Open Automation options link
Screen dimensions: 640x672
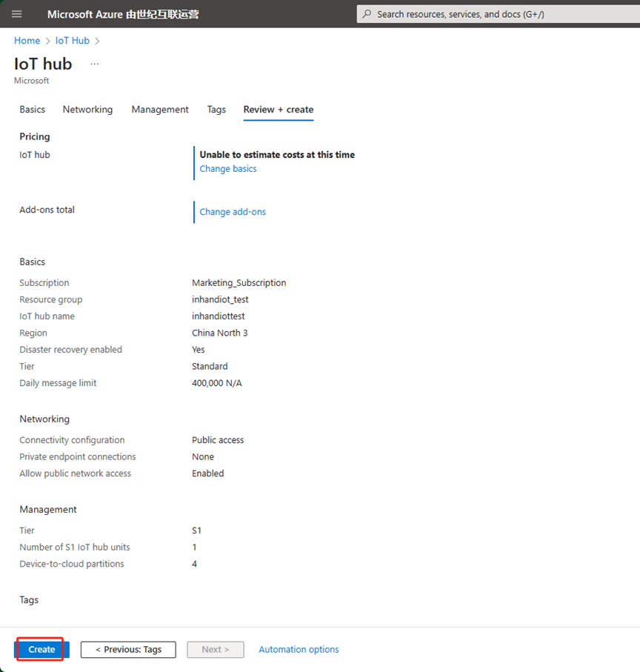[299, 650]
